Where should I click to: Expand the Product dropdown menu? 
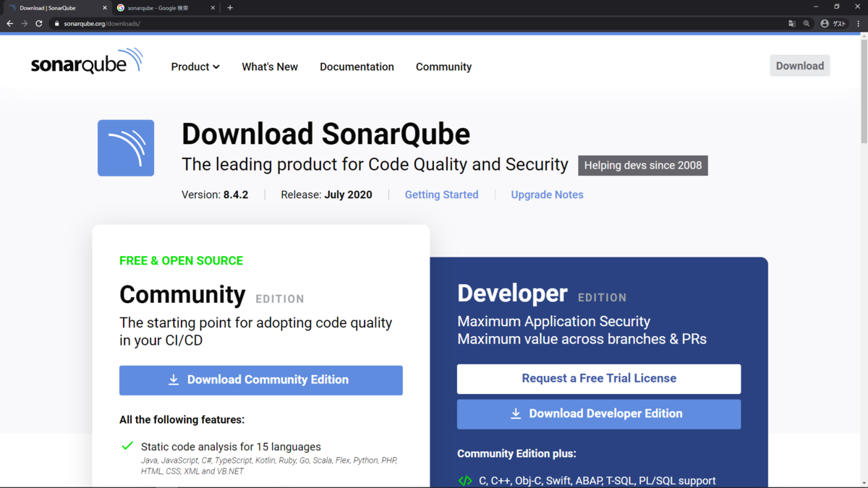(x=195, y=67)
